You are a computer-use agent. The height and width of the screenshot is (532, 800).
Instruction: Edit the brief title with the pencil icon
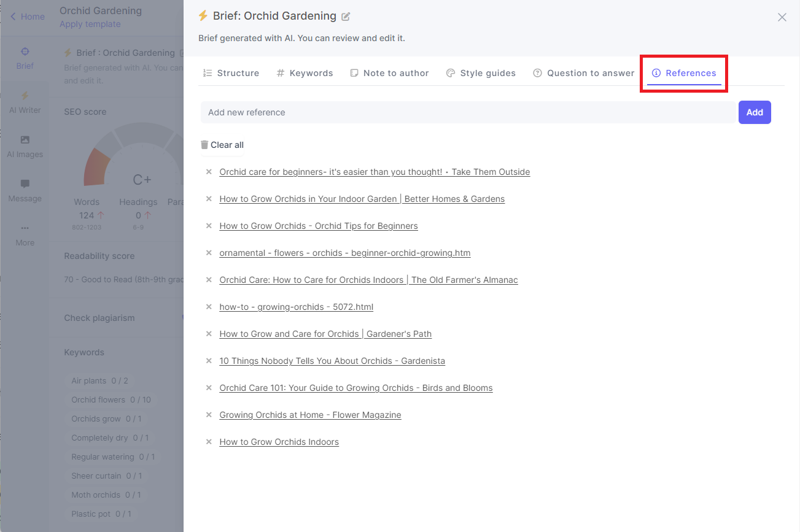coord(346,17)
